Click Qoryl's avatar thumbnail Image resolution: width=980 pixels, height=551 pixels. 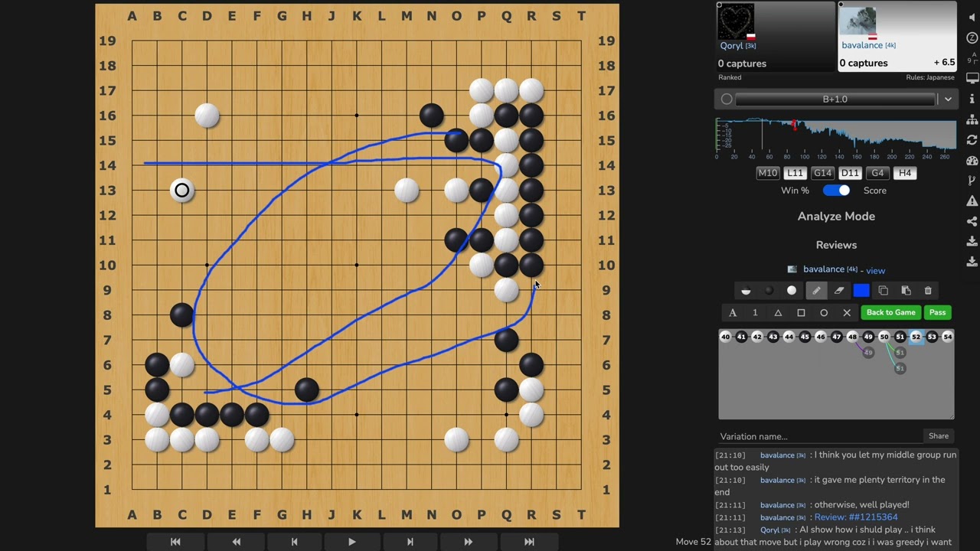[736, 21]
